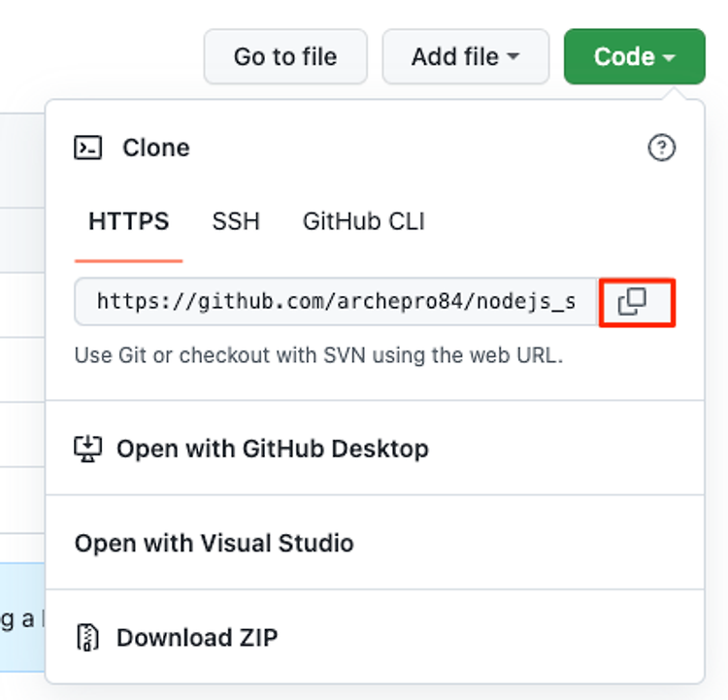
Task: Switch to the GitHub CLI tab
Action: pyautogui.click(x=364, y=221)
